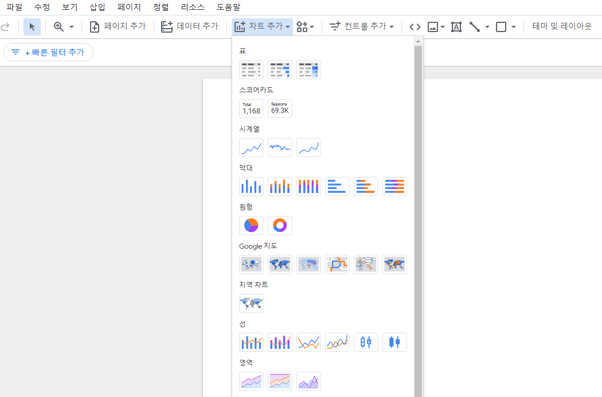This screenshot has width=602, height=397.
Task: Insert the last Google map type
Action: [394, 265]
